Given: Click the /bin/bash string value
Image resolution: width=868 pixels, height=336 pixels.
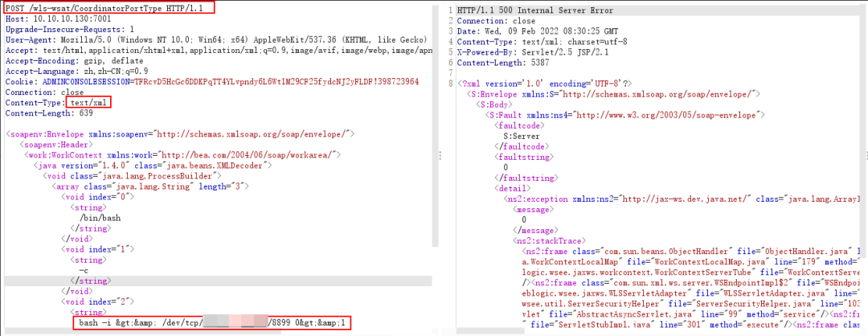Looking at the screenshot, I should 100,218.
